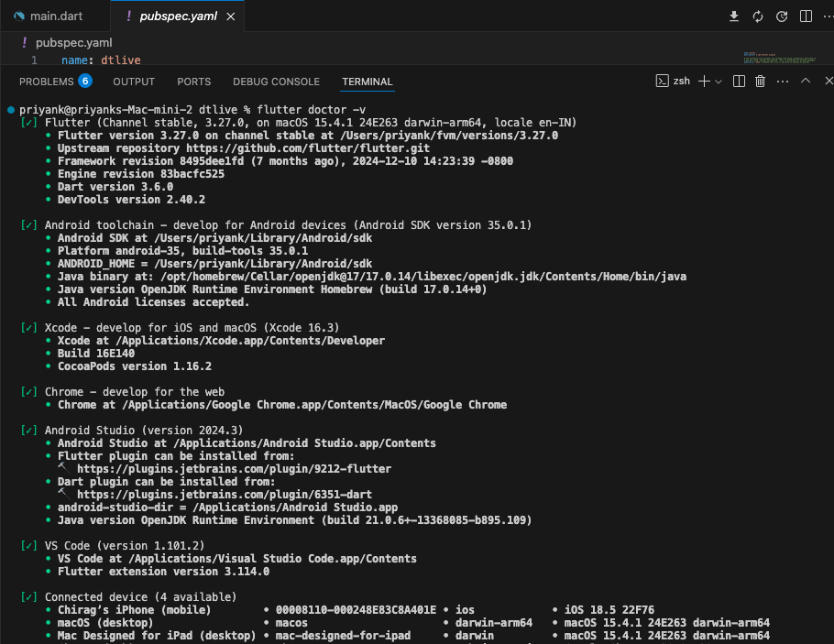Click the pubspec.yaml breadcrumb

click(74, 42)
